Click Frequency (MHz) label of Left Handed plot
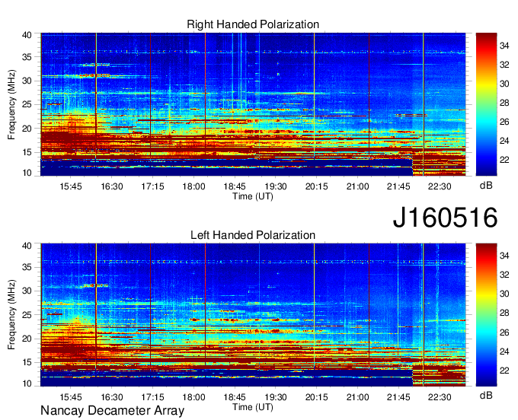This screenshot has width=518, height=420. (11, 315)
